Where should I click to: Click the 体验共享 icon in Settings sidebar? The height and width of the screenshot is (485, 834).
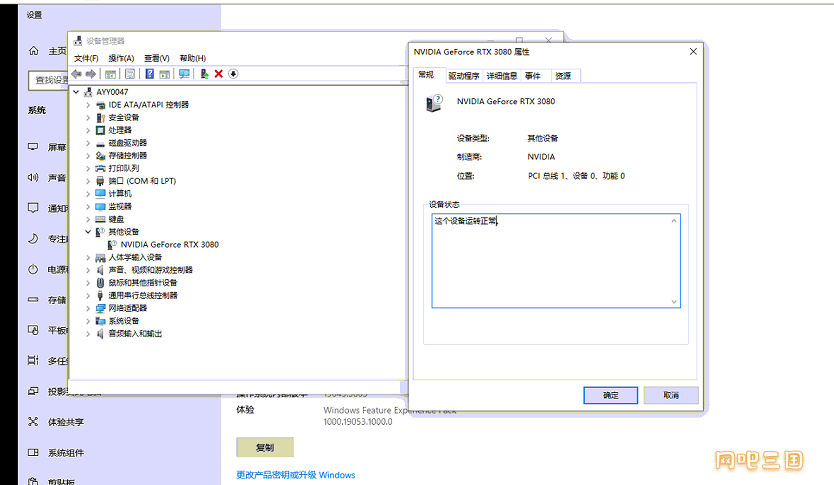tap(33, 422)
